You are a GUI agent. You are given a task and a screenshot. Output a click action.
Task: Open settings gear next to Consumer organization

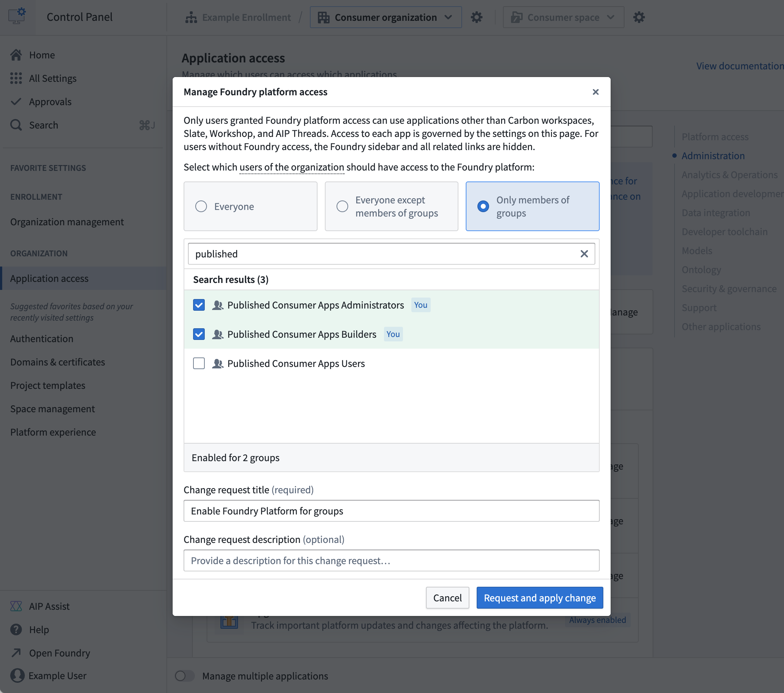[x=477, y=17]
